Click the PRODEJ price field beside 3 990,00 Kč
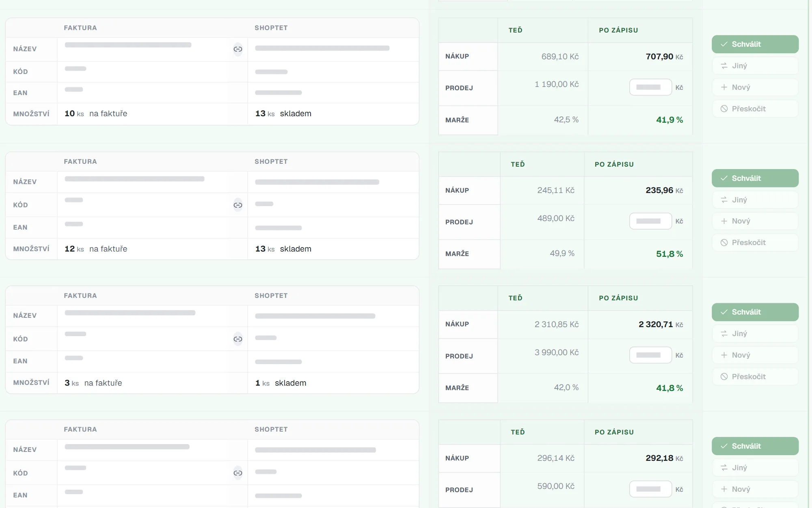Viewport: 812px width, 508px height. click(650, 355)
